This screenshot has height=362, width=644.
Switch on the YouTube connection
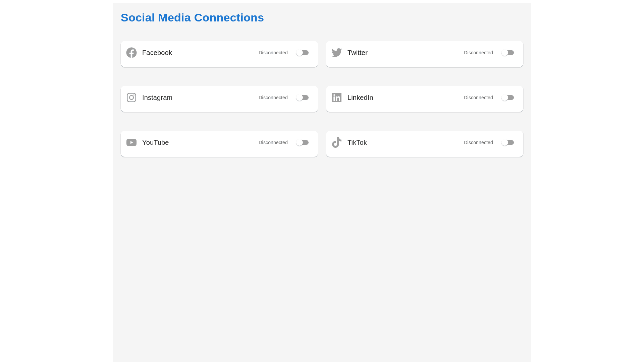[x=303, y=142]
